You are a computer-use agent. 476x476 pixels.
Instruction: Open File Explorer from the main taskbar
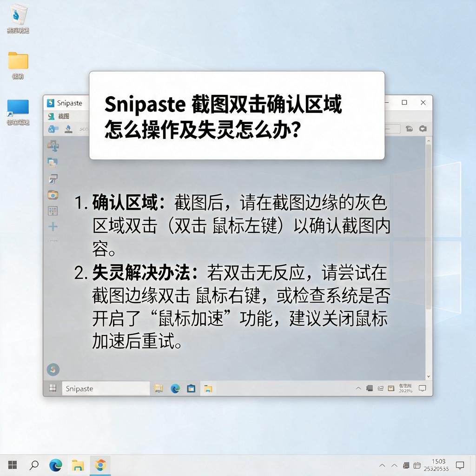pos(78,465)
